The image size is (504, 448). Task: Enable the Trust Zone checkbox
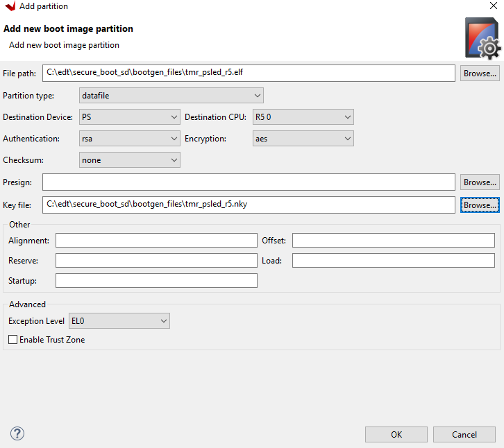click(13, 340)
